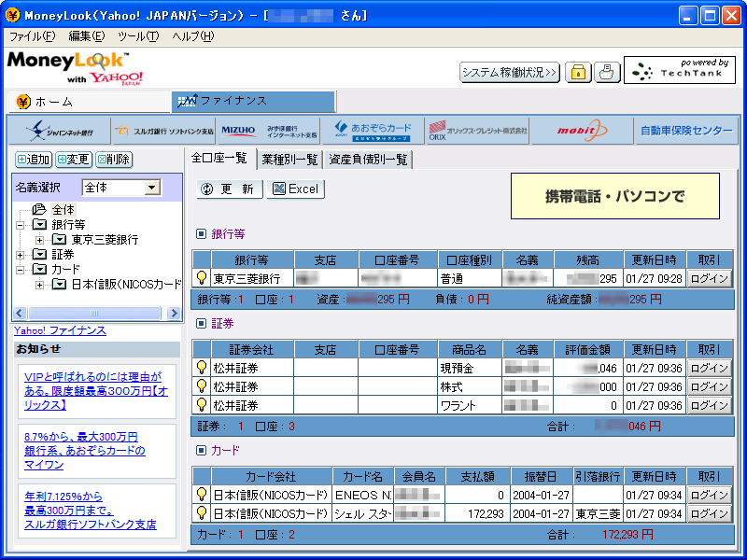Click lightbulb icon for シェル スター card row

(x=202, y=512)
